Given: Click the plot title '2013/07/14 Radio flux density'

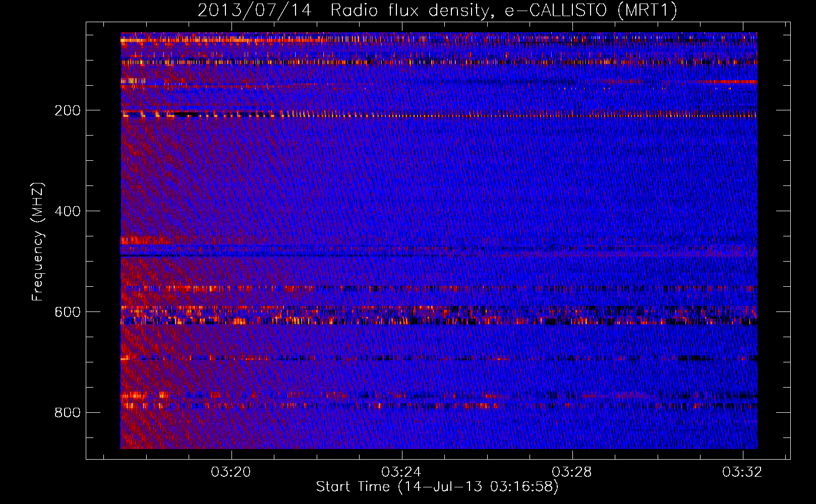Looking at the screenshot, I should click(437, 11).
